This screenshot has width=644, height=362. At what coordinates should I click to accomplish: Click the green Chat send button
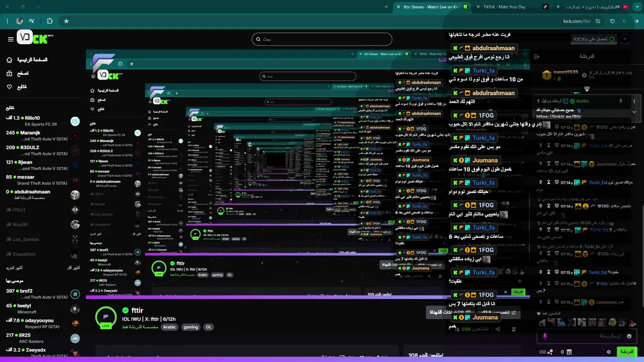[627, 352]
